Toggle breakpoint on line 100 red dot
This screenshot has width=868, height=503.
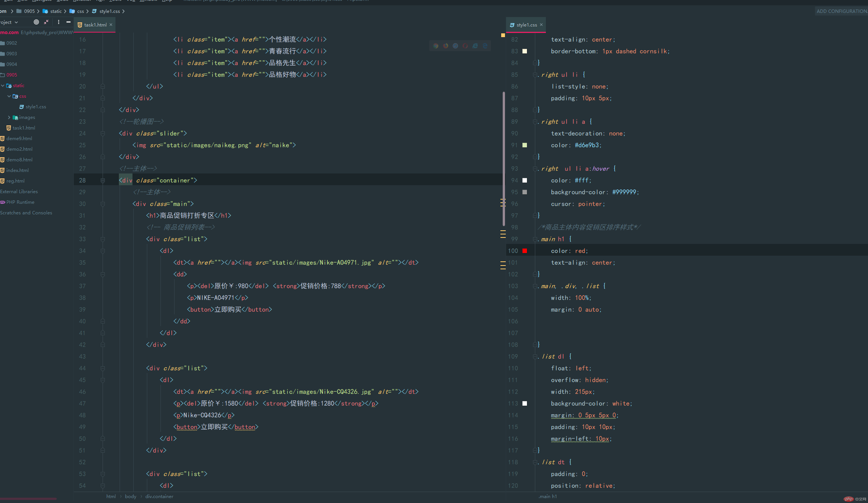525,251
